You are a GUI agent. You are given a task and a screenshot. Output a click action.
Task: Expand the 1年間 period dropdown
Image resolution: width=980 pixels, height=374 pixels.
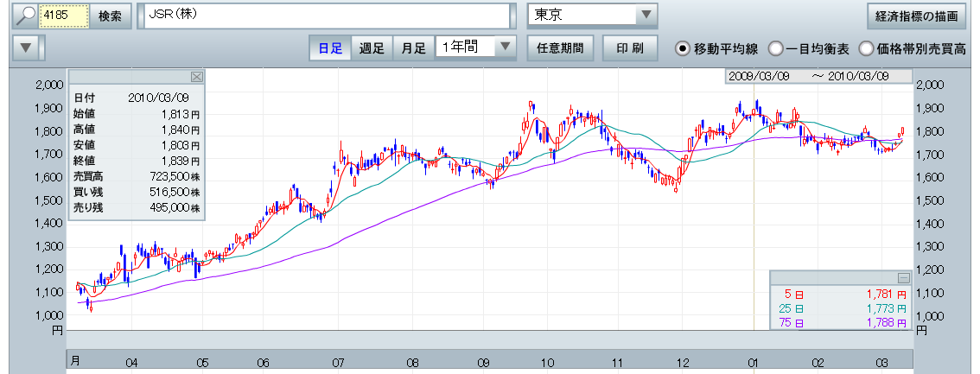click(x=506, y=47)
